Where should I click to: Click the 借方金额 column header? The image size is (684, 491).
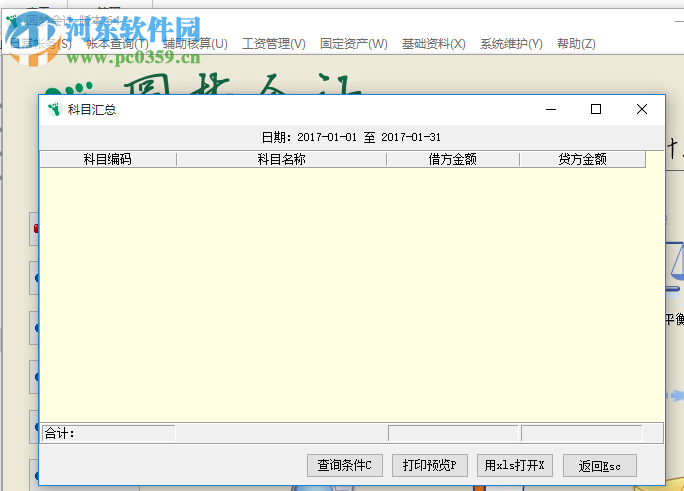click(453, 159)
